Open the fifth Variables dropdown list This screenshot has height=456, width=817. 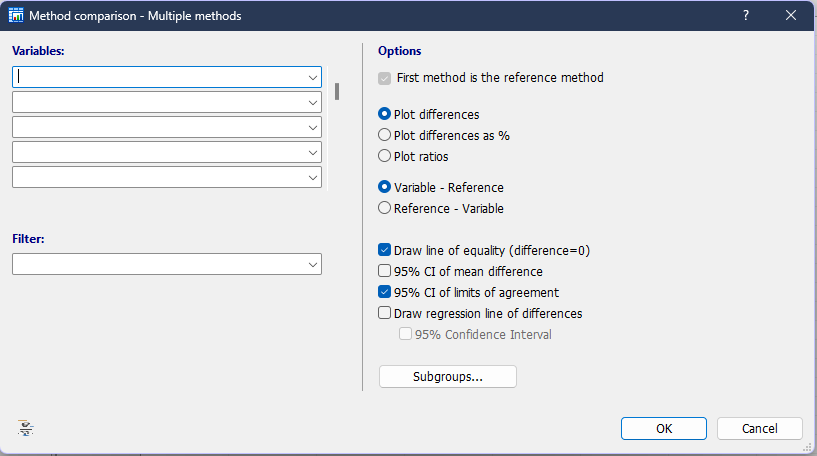[x=313, y=177]
